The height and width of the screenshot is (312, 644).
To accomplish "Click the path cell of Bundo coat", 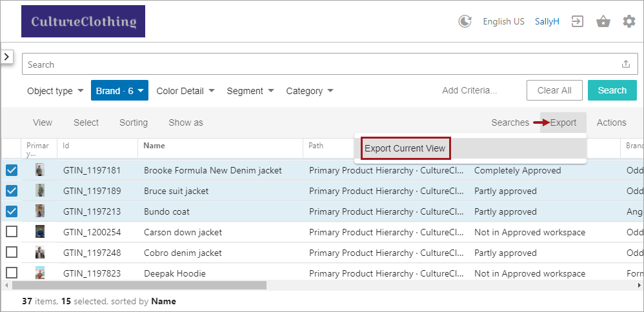I will point(387,211).
